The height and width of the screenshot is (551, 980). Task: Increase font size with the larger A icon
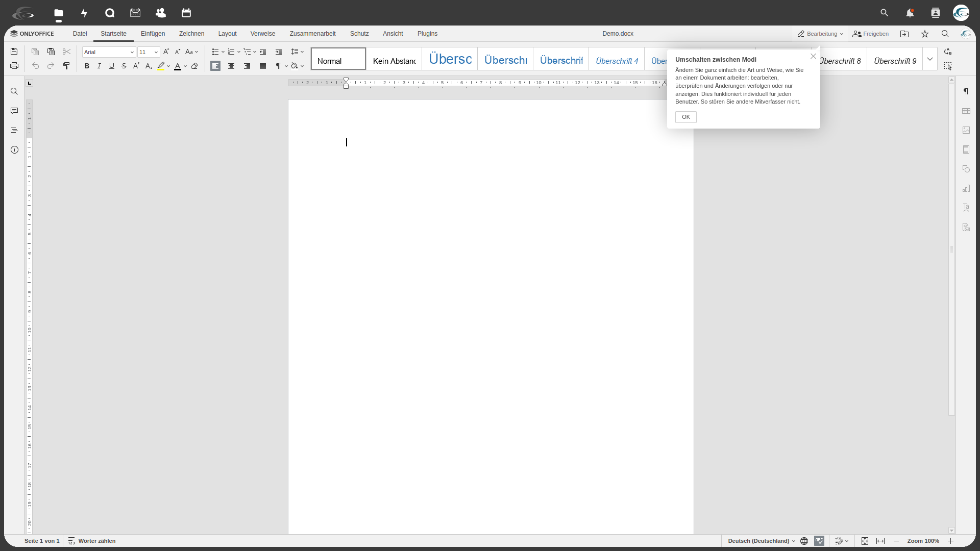pyautogui.click(x=166, y=52)
